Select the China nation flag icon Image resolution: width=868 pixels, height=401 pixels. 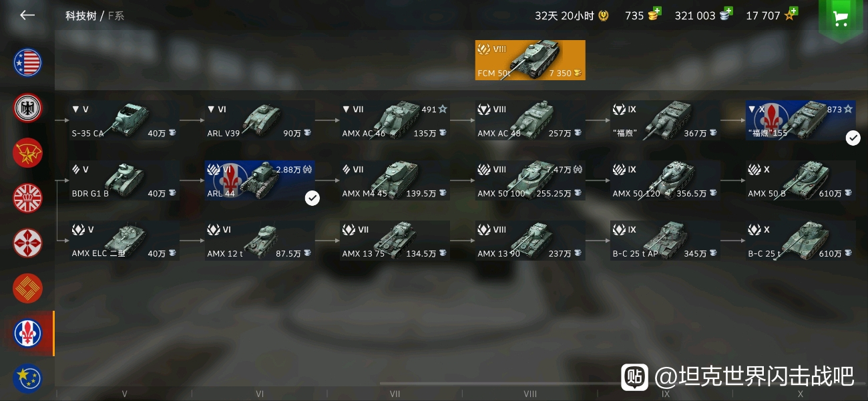tap(28, 288)
